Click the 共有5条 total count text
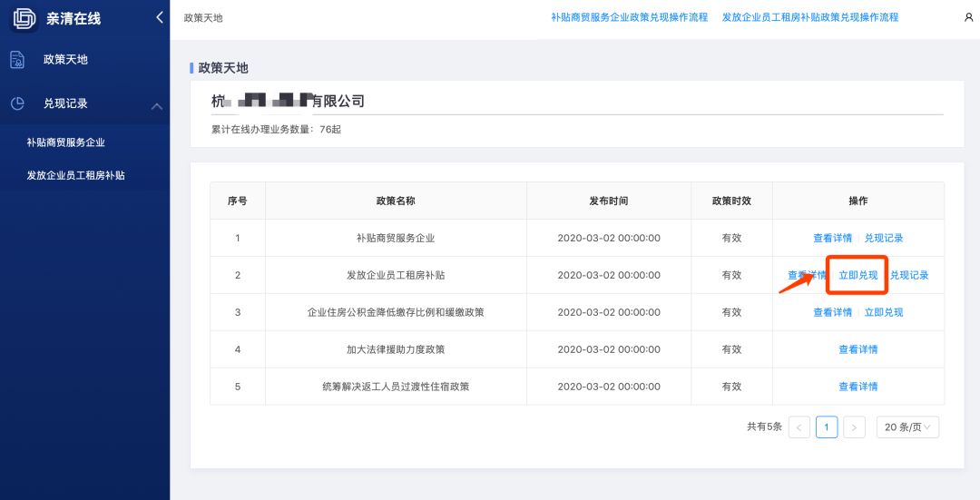 click(764, 426)
